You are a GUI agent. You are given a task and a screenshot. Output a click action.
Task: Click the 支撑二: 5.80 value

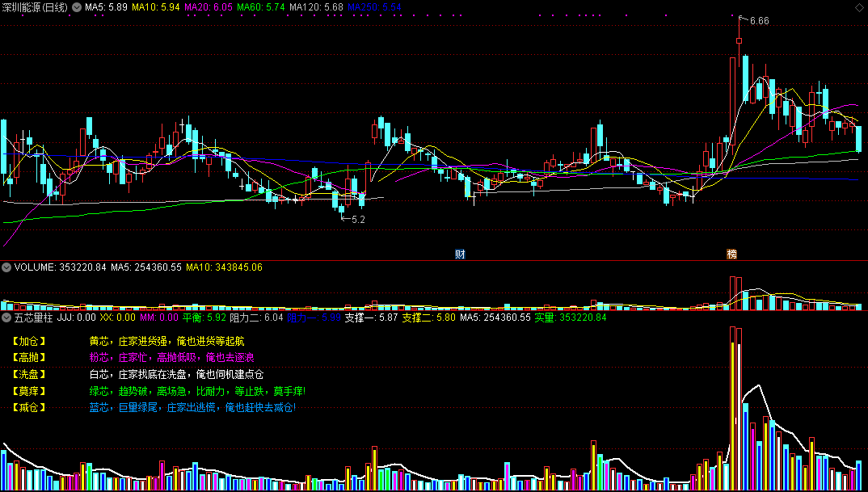(x=429, y=317)
